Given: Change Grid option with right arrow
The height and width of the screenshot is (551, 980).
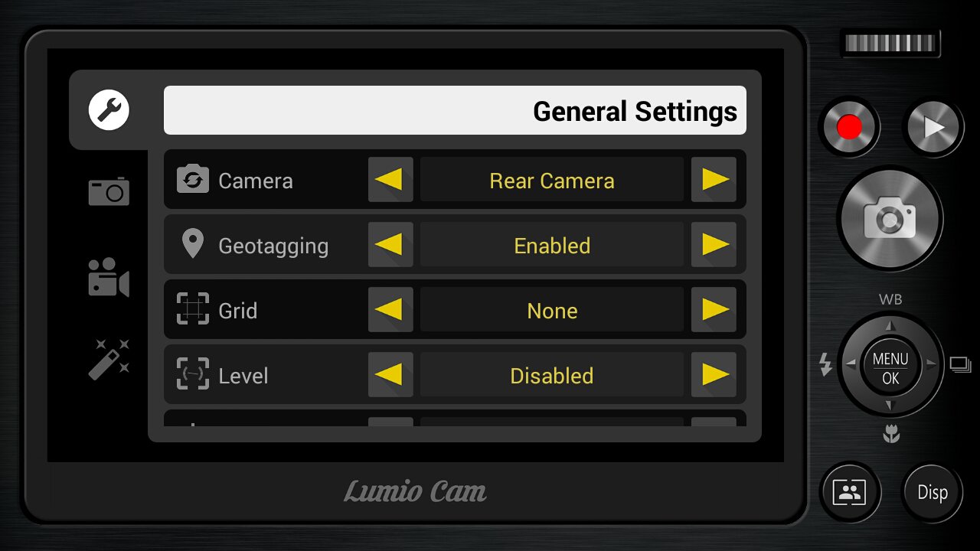Looking at the screenshot, I should pos(714,310).
